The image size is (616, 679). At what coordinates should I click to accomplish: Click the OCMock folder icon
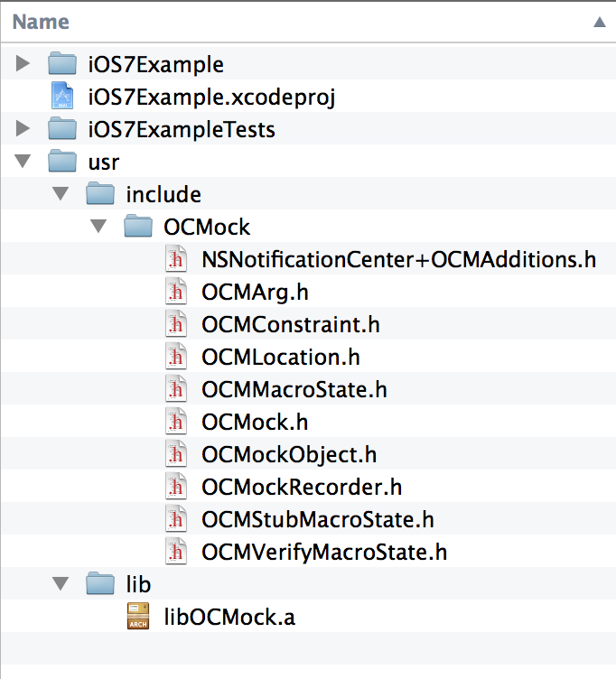(138, 227)
